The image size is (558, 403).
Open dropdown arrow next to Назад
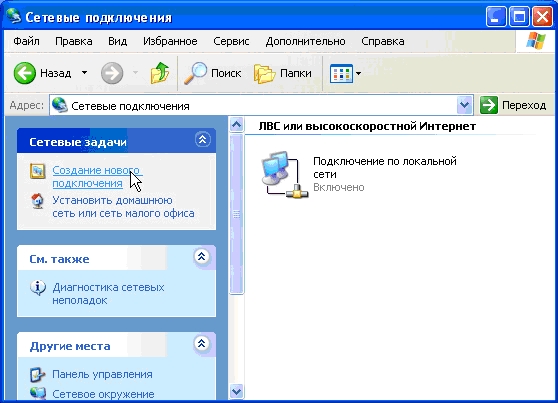click(84, 73)
